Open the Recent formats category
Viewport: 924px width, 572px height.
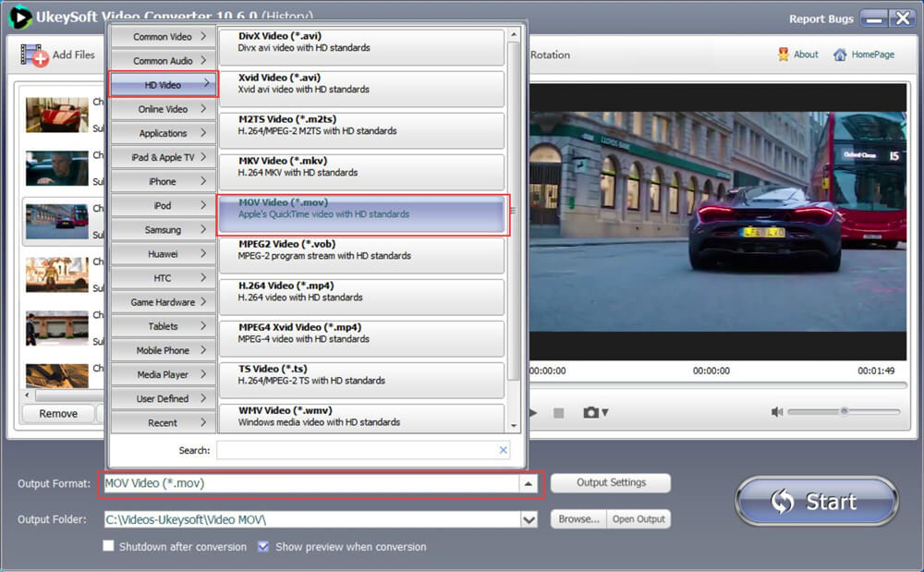pyautogui.click(x=164, y=423)
